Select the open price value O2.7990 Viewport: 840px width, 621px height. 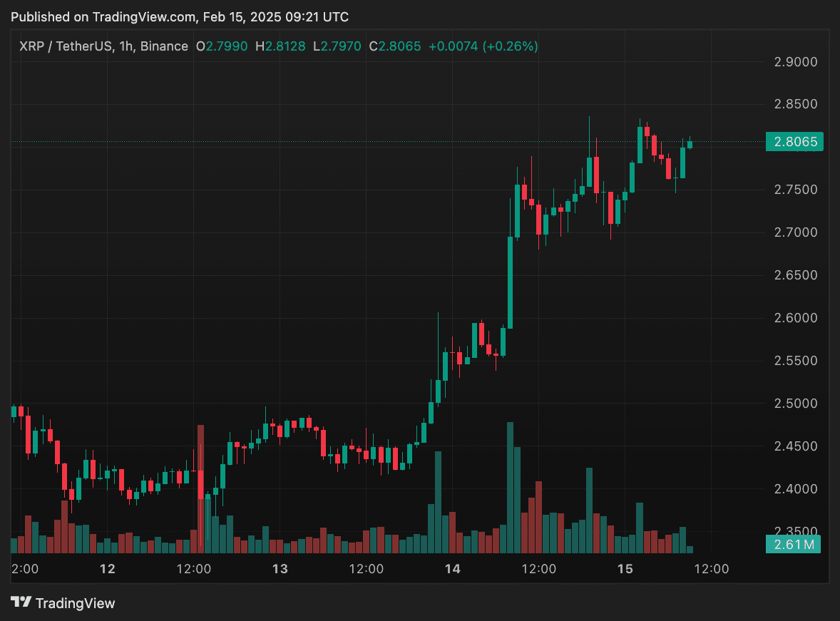[222, 46]
